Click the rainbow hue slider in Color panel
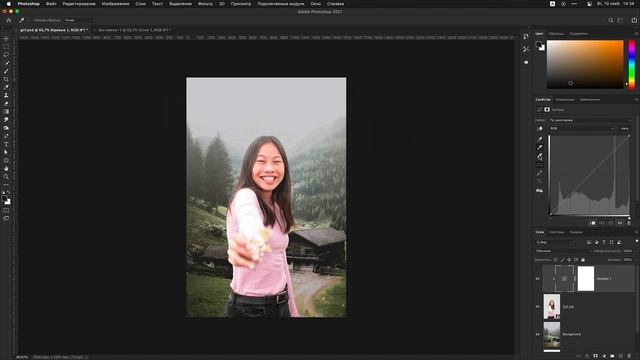 click(632, 64)
